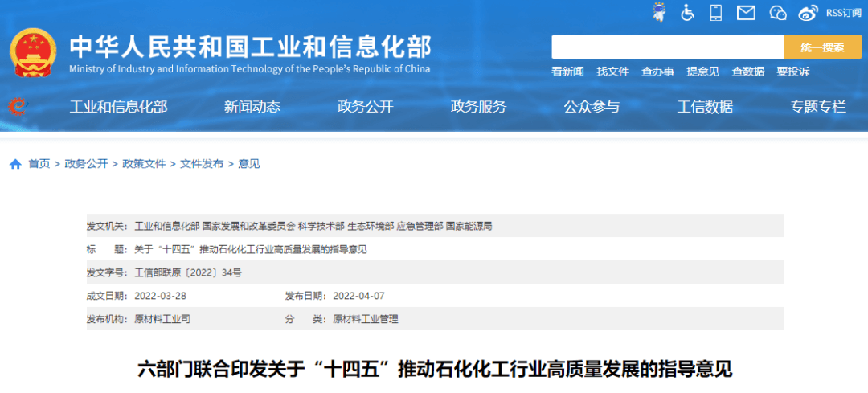
Task: Click the robot assistant icon
Action: (659, 12)
